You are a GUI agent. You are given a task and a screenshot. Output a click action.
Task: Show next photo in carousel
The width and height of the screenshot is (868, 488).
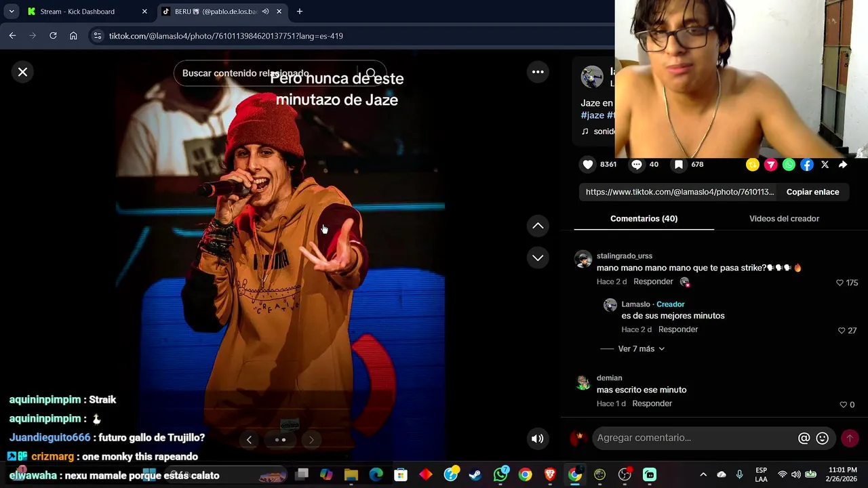(x=311, y=440)
